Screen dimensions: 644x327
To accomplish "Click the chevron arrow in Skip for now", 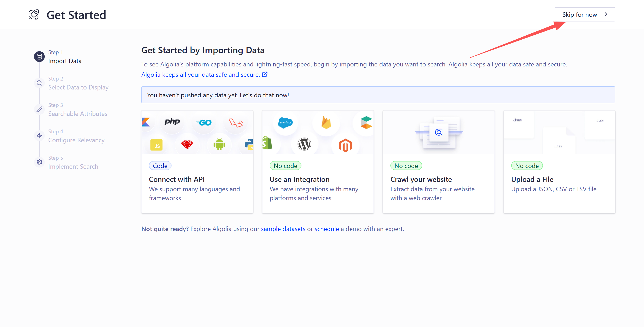I will click(606, 15).
